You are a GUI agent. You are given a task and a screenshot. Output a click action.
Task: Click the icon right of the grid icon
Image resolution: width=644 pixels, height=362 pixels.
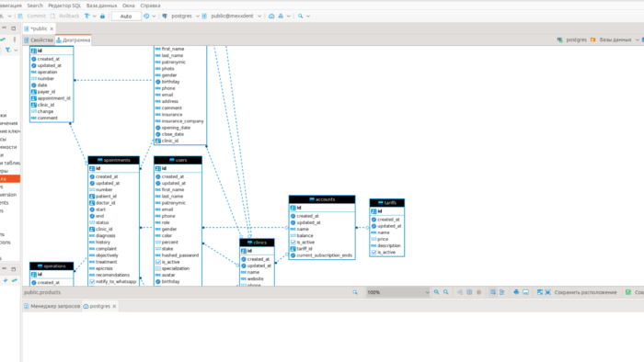479,292
